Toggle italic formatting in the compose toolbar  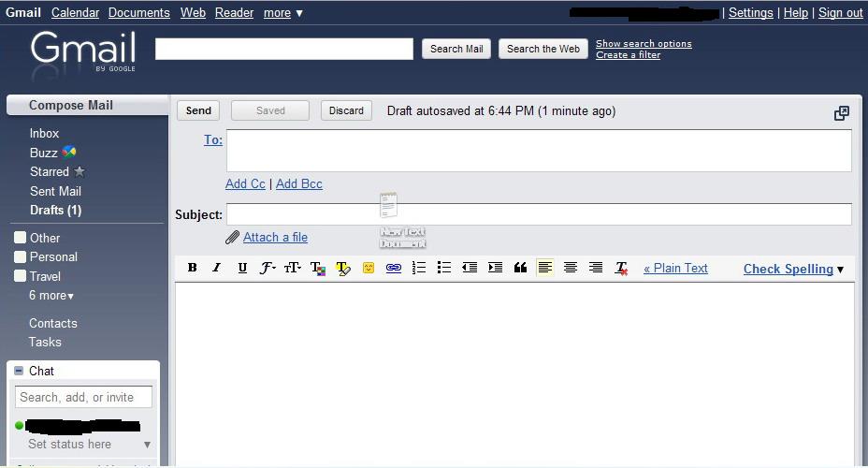tap(216, 268)
